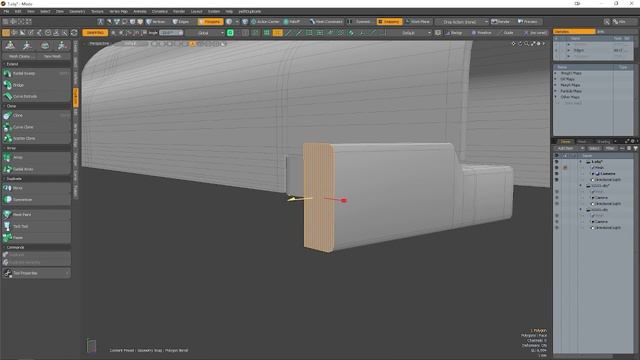Open the Falloff options
The image size is (640, 360).
point(292,22)
